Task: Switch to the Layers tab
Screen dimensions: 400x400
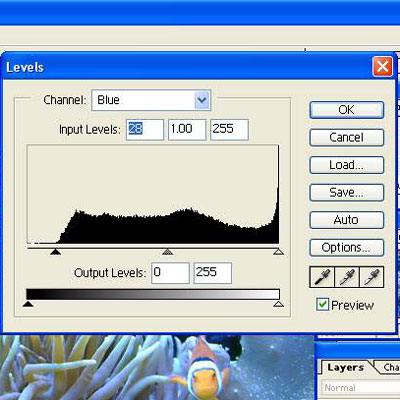Action: pos(345,368)
